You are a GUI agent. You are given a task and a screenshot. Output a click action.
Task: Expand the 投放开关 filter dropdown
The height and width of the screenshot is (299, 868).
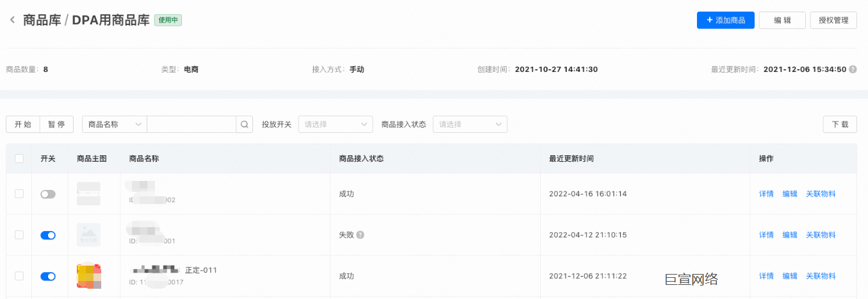[336, 124]
